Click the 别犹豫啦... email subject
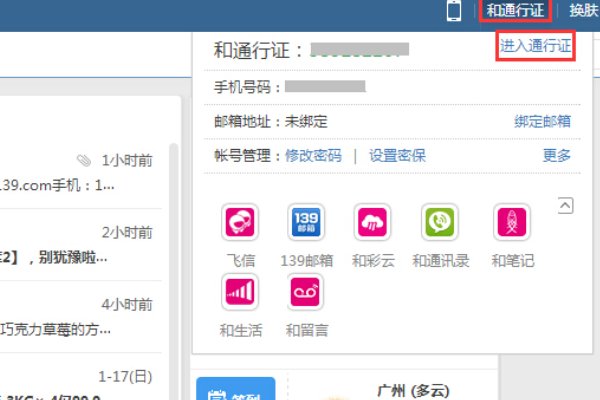Viewport: 600px width, 400px height. pyautogui.click(x=73, y=257)
